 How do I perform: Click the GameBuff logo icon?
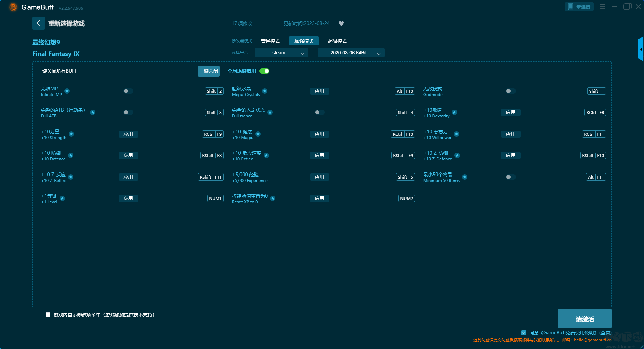pyautogui.click(x=13, y=7)
